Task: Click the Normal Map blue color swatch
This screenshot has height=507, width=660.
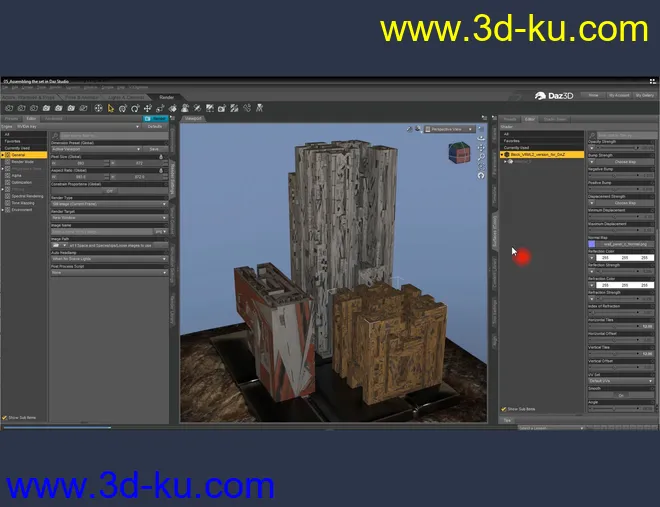Action: (592, 243)
